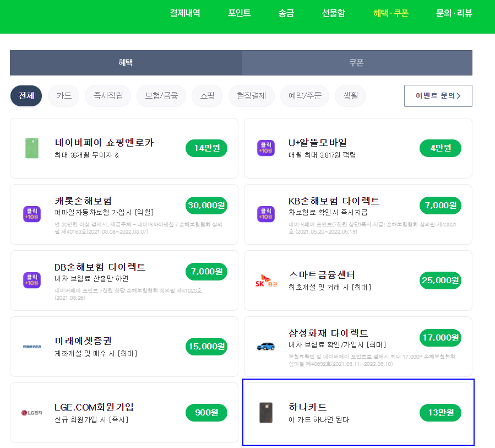This screenshot has height=448, width=495.
Task: Filter benefits by 생활
Action: 351,96
